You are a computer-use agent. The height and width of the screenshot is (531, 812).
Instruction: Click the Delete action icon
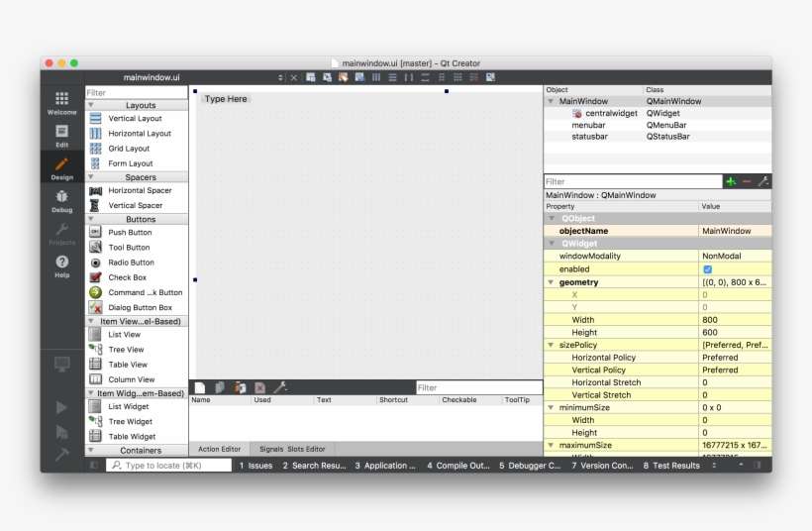tap(260, 387)
